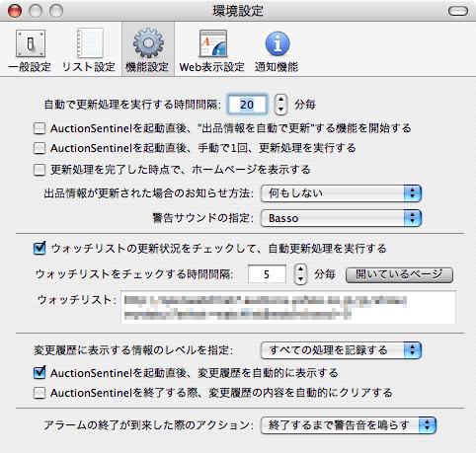Check 変更履歴の内容を自動的にクリアする checkbox
The image size is (476, 453).
pos(40,393)
